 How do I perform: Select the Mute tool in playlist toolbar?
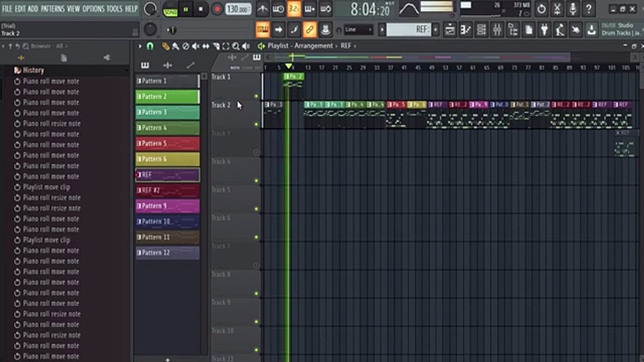[196, 46]
